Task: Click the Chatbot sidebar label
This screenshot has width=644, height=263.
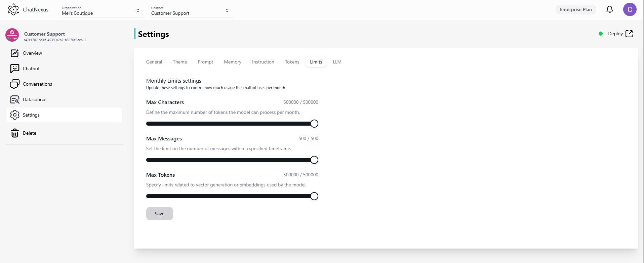Action: [x=31, y=69]
